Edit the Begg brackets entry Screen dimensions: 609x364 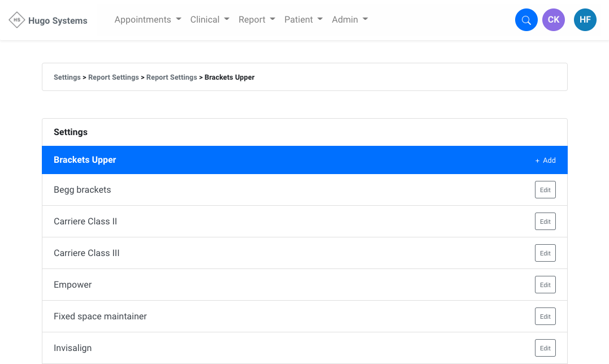[x=545, y=190]
